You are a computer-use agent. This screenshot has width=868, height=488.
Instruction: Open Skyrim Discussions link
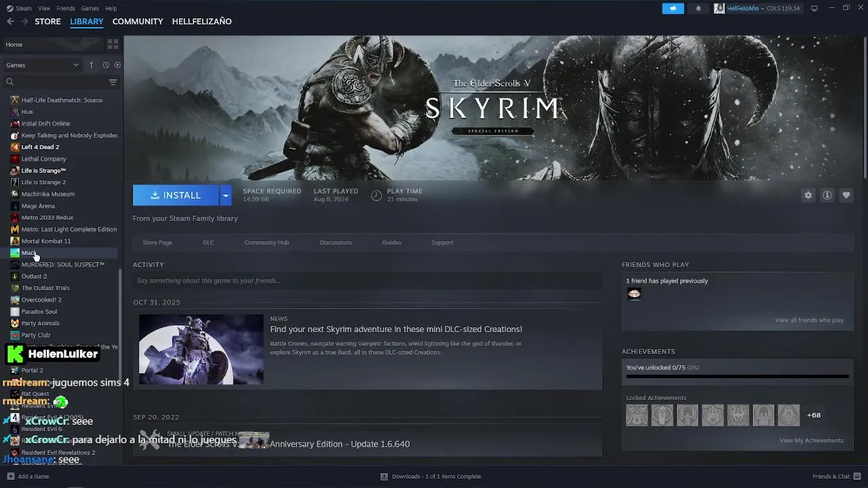click(336, 243)
